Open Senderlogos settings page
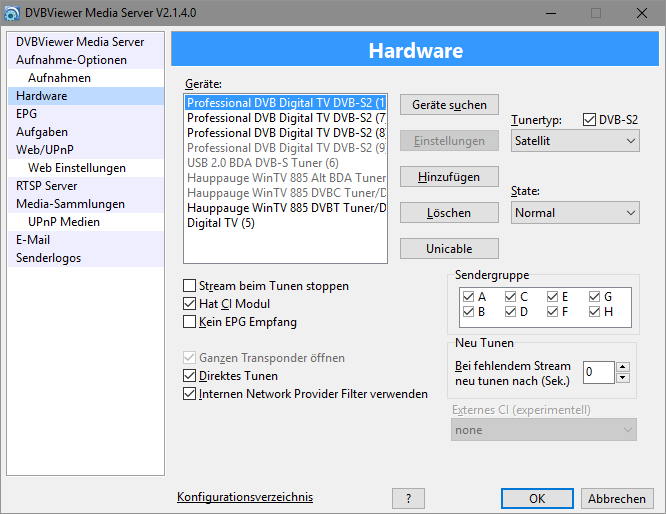Screen dimensions: 666x514 coord(86,258)
